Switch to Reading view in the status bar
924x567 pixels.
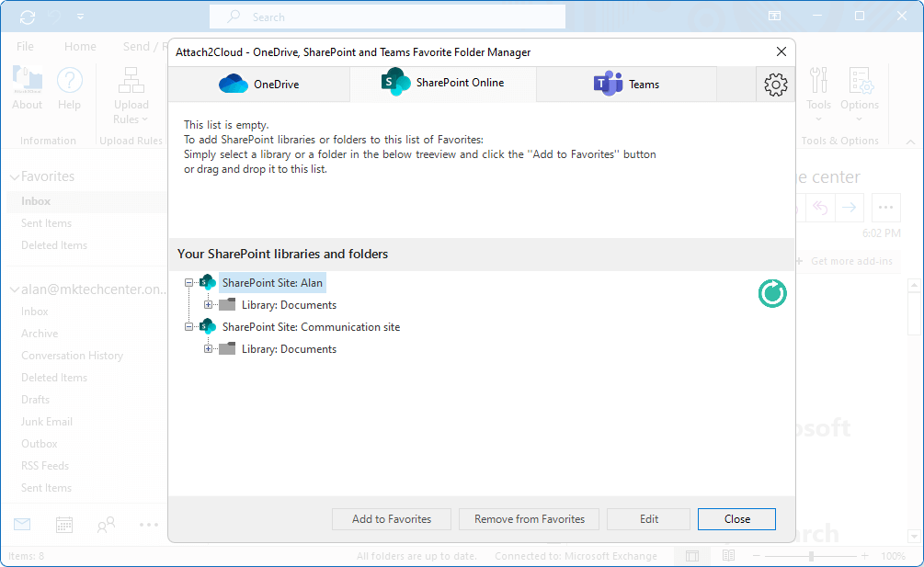pos(727,556)
